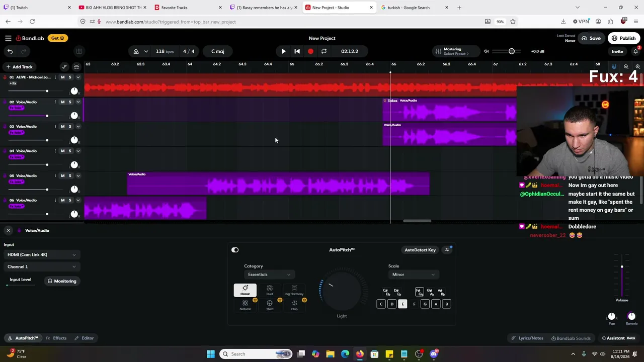The image size is (644, 362).
Task: Open the Essentials category dropdown
Action: pos(268,275)
